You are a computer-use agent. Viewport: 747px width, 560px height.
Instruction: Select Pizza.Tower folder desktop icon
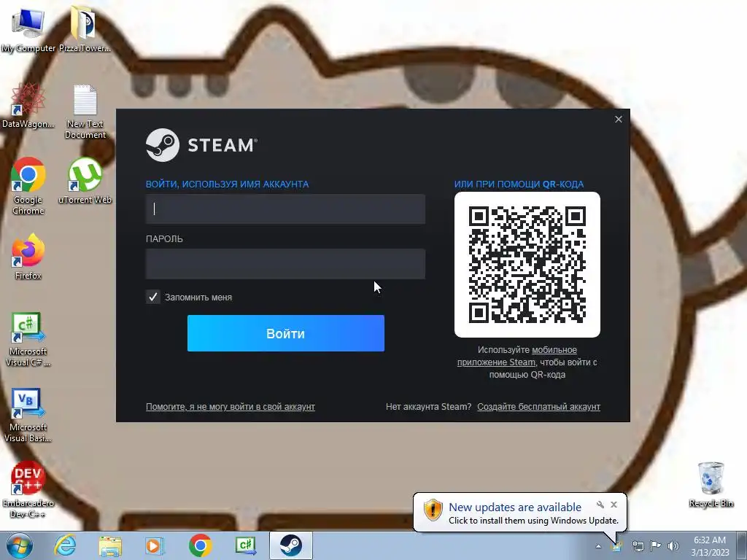85,29
